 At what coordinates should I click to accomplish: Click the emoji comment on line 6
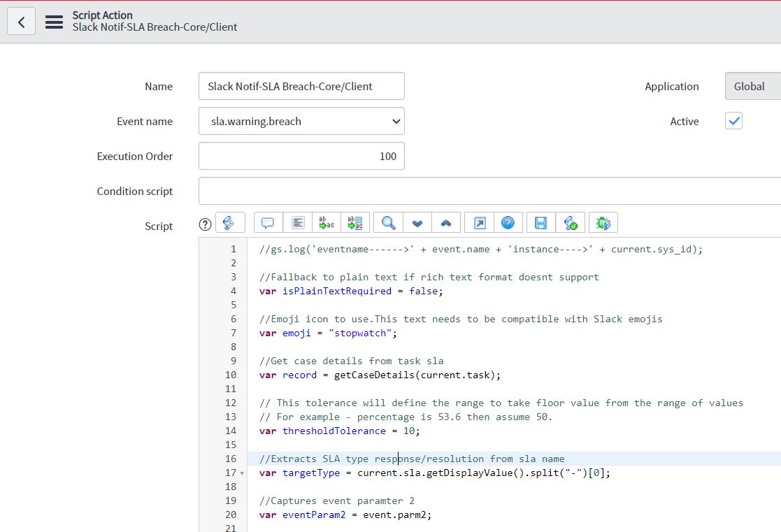click(x=461, y=319)
